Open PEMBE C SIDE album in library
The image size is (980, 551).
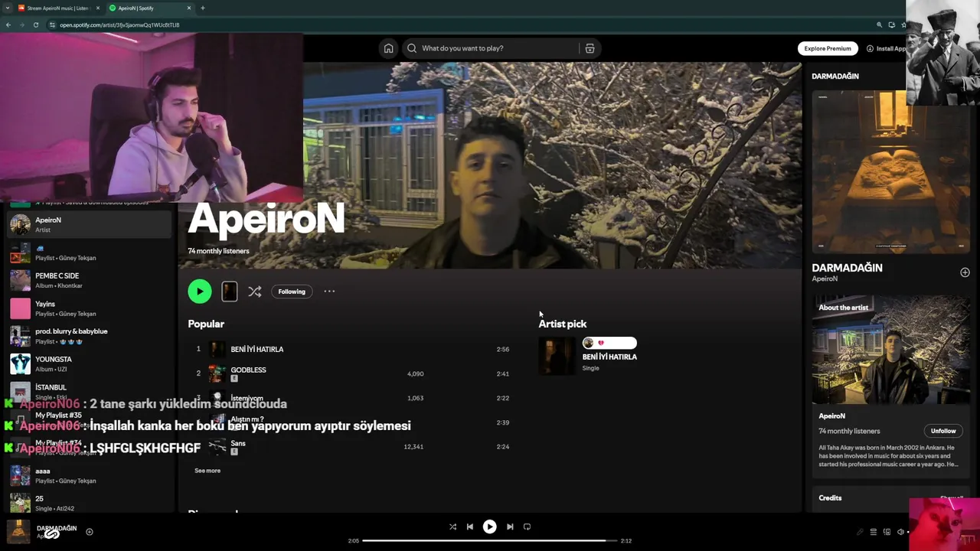click(90, 280)
